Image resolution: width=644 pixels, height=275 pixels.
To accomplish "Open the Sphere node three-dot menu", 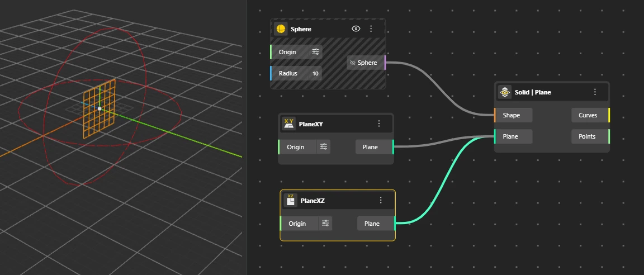I will click(371, 29).
